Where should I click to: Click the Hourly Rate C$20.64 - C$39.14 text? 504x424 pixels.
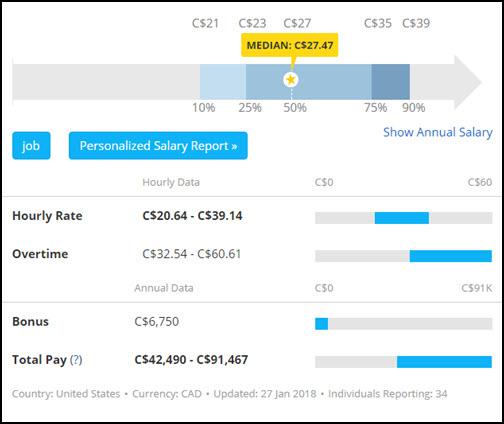coord(192,216)
